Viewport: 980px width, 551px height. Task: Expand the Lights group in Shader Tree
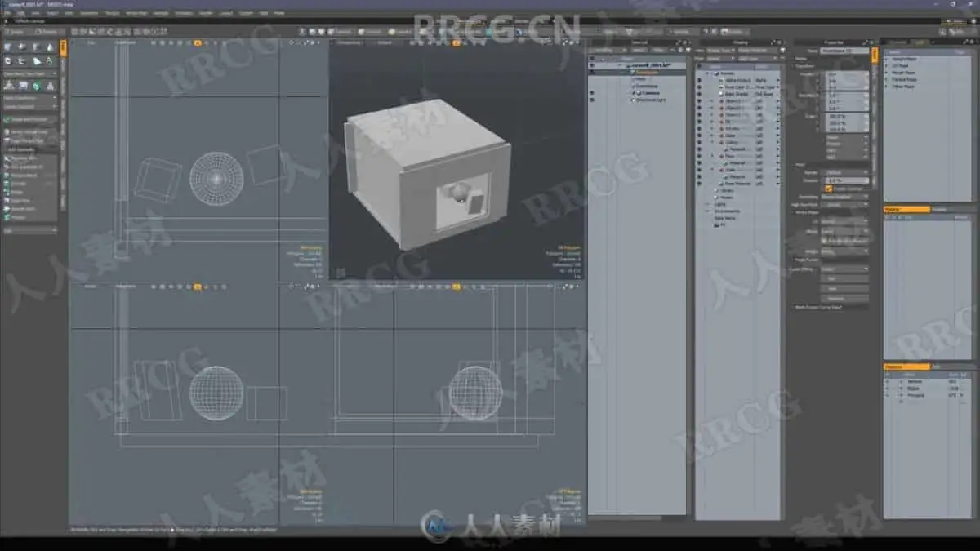tap(708, 204)
